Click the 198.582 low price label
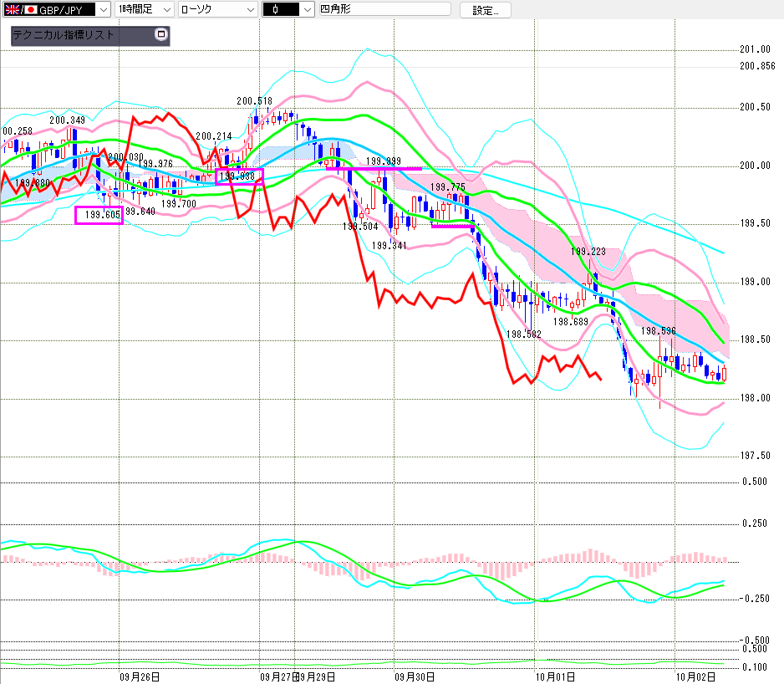 pos(524,334)
